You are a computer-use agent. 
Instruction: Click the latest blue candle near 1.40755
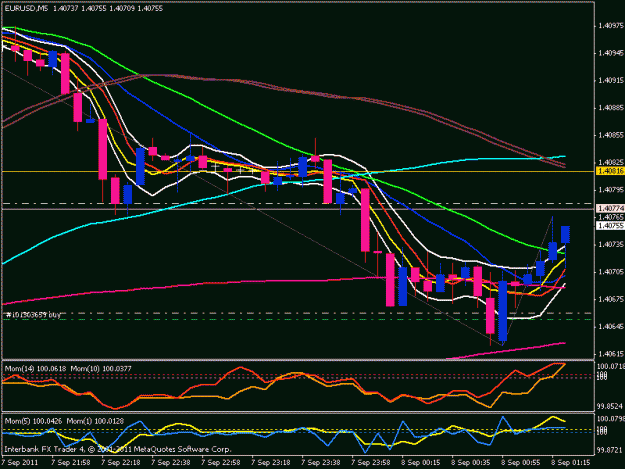(565, 235)
